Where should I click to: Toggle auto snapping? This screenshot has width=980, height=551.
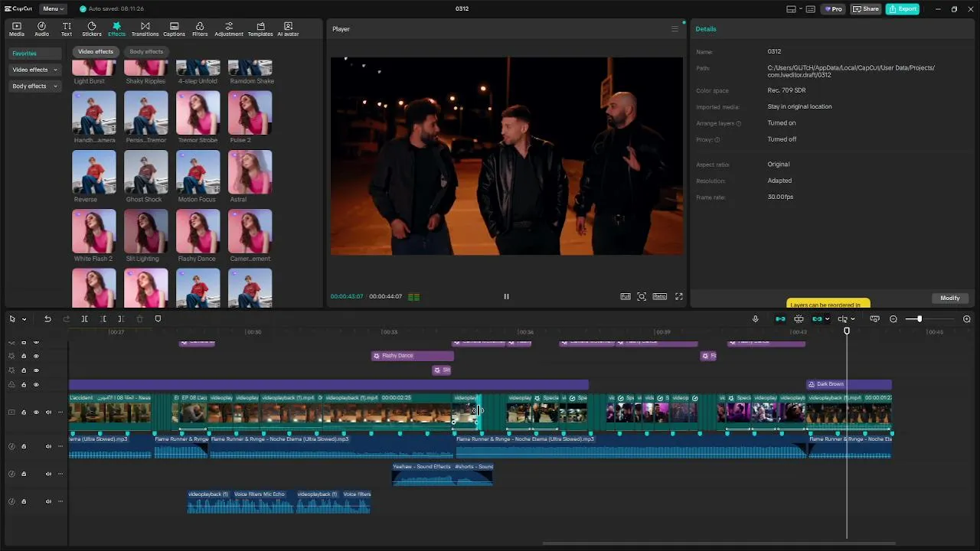click(799, 319)
